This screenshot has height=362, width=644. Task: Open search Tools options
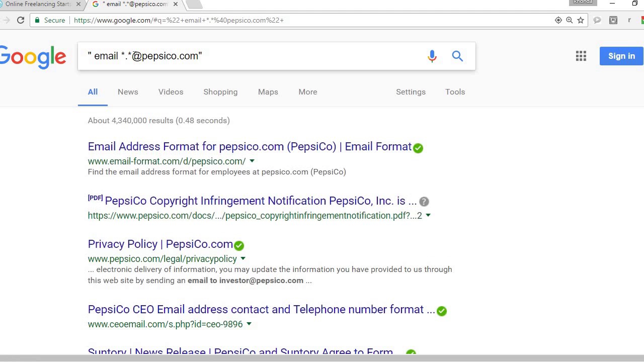click(455, 92)
